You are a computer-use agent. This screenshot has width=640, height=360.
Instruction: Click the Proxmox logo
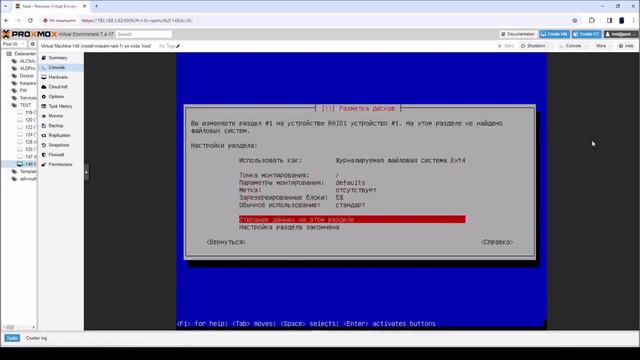click(x=29, y=34)
